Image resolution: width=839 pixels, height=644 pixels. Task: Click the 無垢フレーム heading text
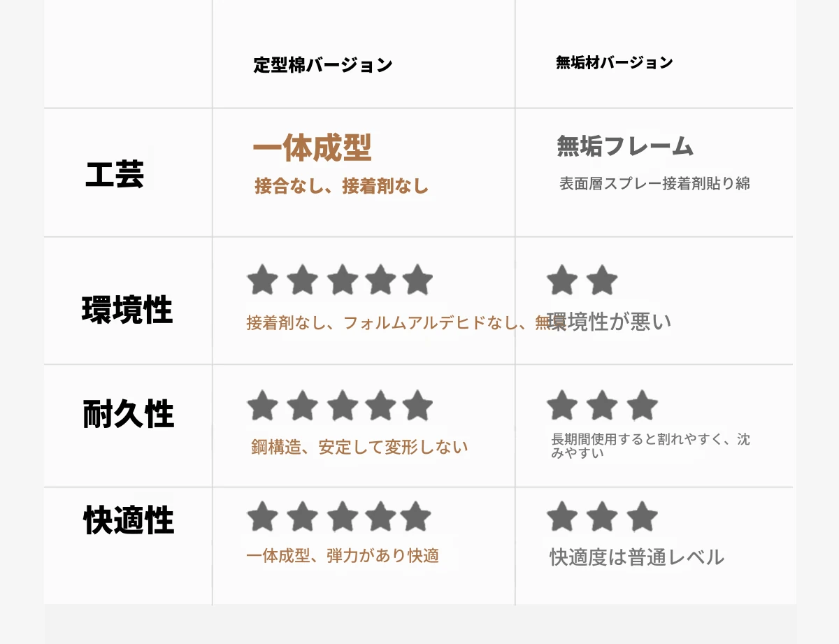point(625,146)
